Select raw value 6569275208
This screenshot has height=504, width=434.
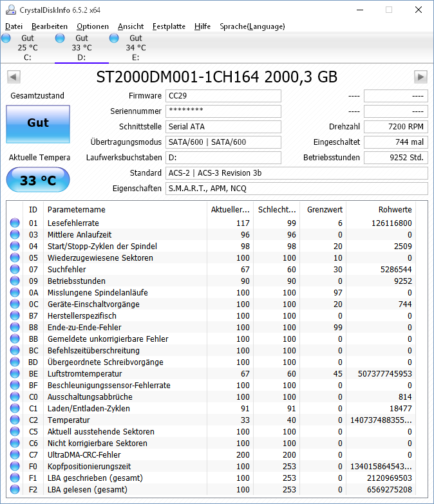point(390,489)
